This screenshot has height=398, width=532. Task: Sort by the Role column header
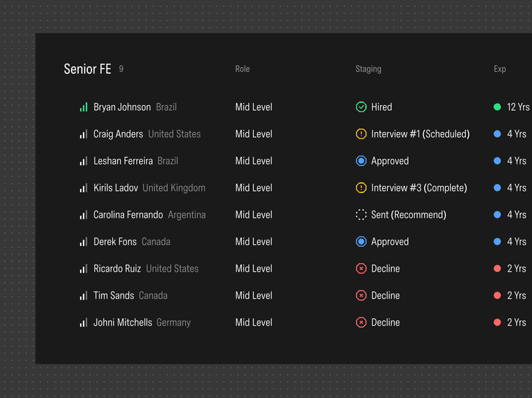pyautogui.click(x=243, y=69)
